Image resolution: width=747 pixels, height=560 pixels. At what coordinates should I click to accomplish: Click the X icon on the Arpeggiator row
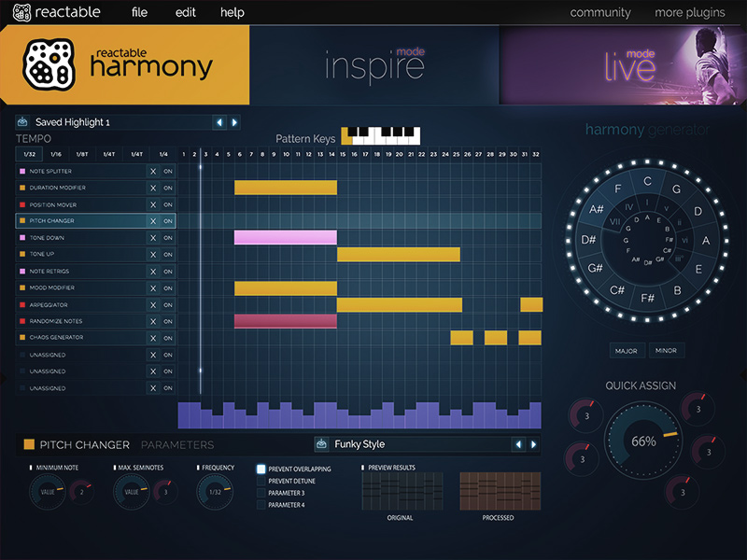pyautogui.click(x=153, y=304)
